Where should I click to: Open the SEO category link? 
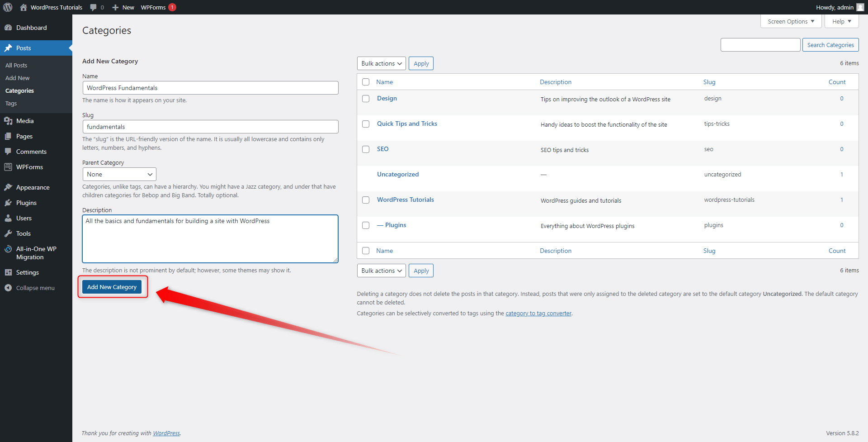click(x=382, y=149)
